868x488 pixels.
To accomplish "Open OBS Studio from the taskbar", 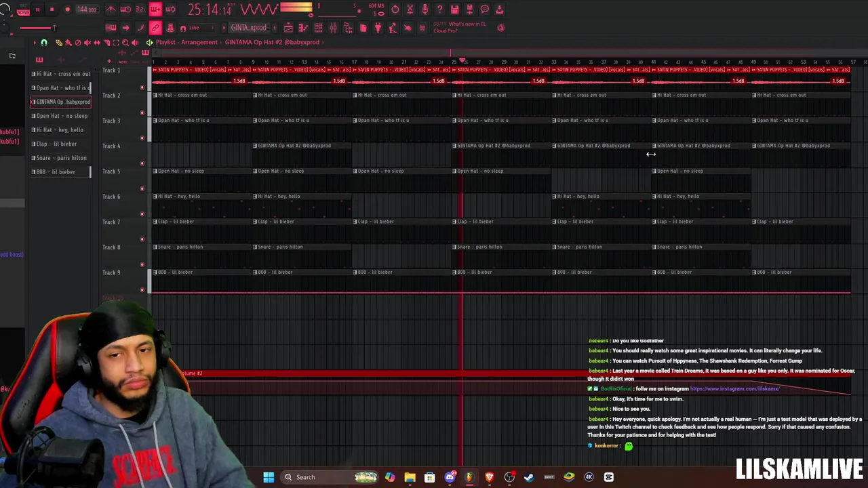I will point(509,477).
